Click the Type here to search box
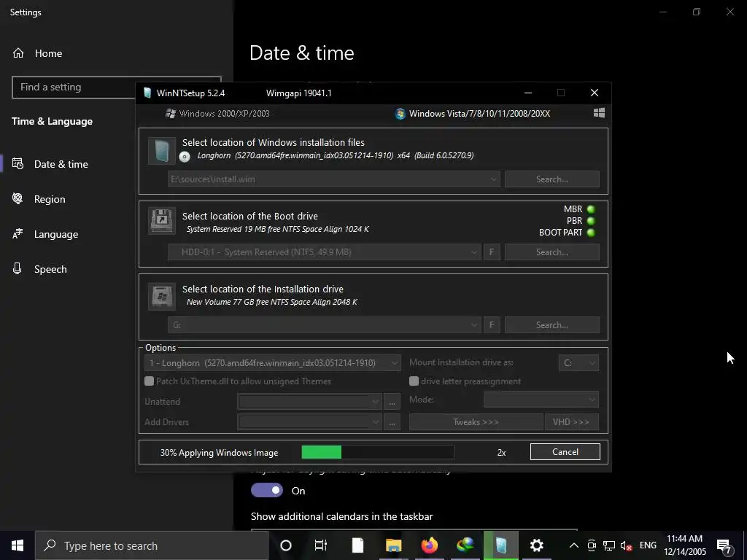The width and height of the screenshot is (747, 560). pyautogui.click(x=152, y=545)
